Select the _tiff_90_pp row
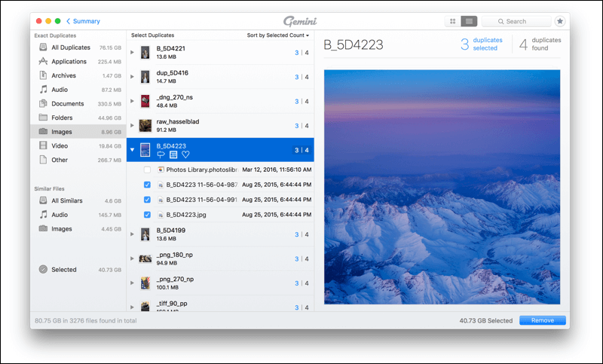 coord(220,305)
